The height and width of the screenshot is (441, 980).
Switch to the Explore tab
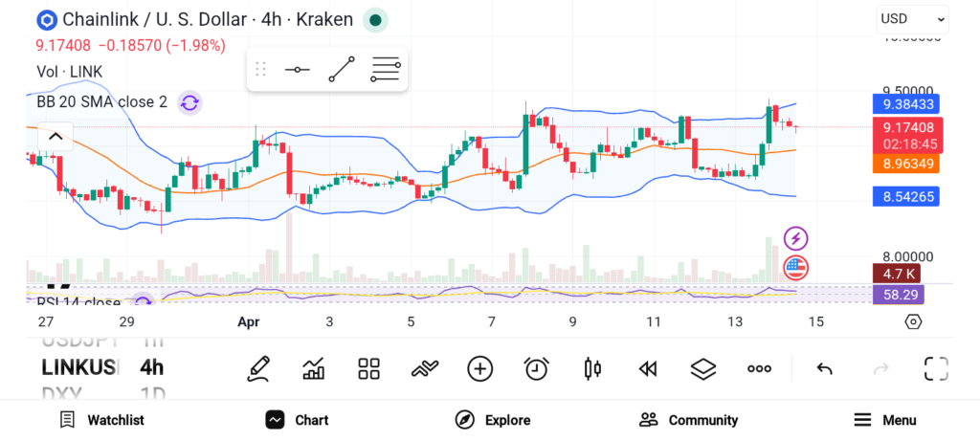(493, 420)
